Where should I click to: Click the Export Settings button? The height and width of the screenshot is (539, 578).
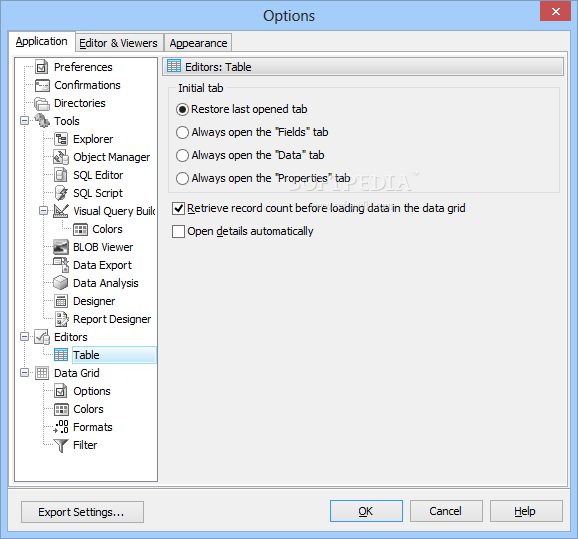point(82,512)
